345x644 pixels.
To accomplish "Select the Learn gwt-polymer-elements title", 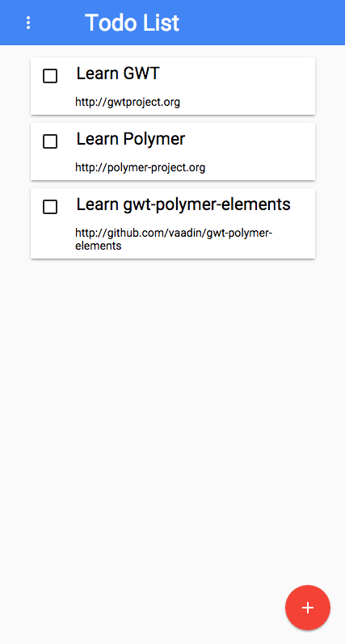I will tap(183, 204).
